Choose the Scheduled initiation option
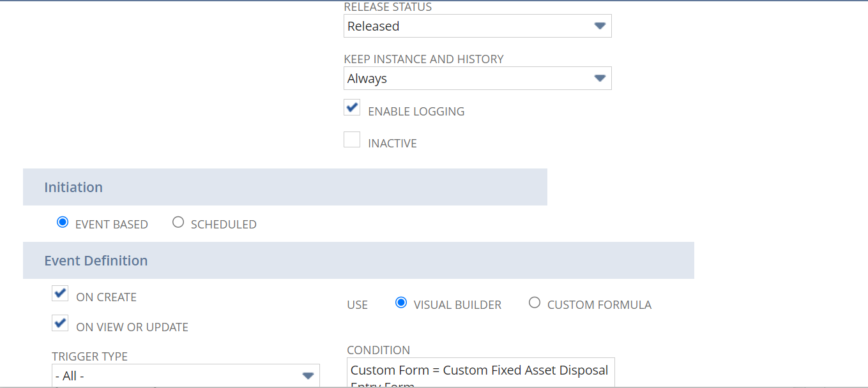The width and height of the screenshot is (868, 388). (178, 223)
